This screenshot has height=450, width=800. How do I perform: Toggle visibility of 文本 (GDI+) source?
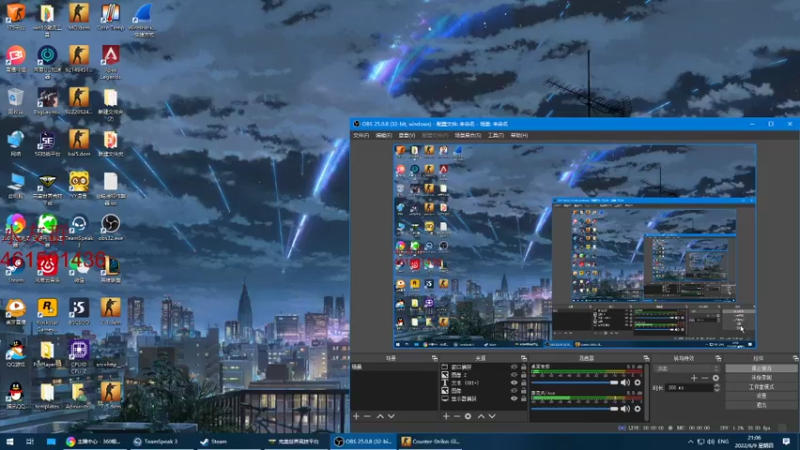click(x=514, y=383)
